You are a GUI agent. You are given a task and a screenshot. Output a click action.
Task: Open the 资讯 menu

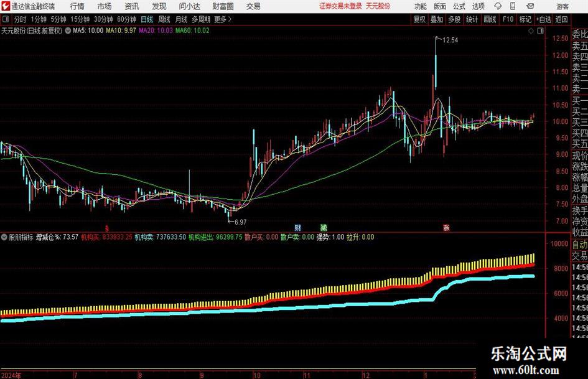pyautogui.click(x=132, y=6)
